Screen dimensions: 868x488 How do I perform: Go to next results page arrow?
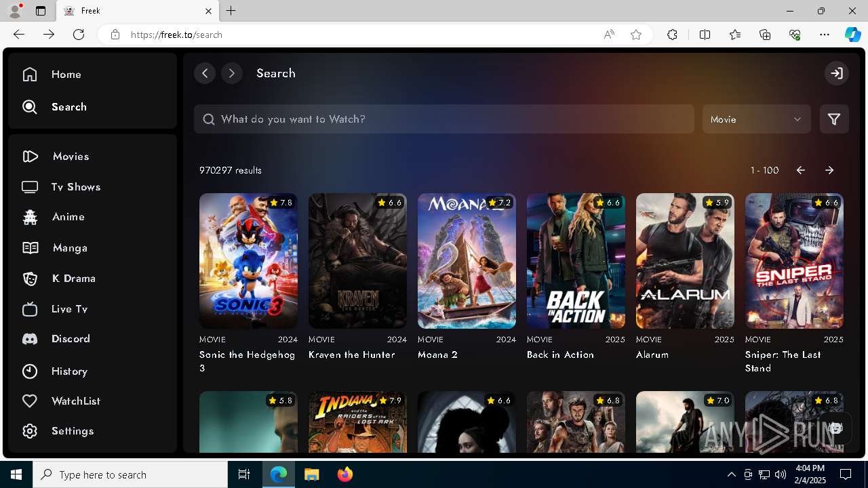pyautogui.click(x=829, y=170)
